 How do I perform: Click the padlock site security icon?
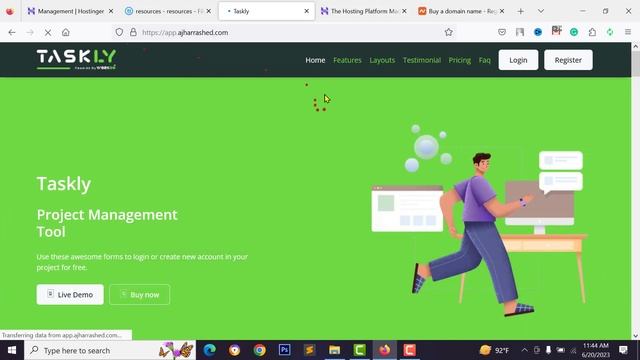pos(133,32)
